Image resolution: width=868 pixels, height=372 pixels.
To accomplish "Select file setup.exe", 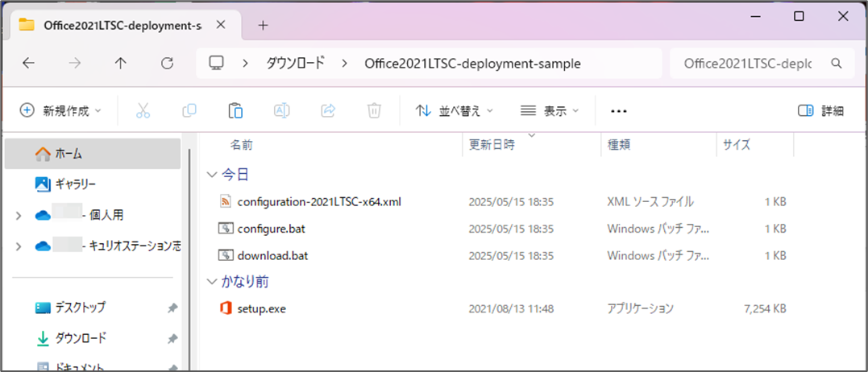I will (x=261, y=308).
